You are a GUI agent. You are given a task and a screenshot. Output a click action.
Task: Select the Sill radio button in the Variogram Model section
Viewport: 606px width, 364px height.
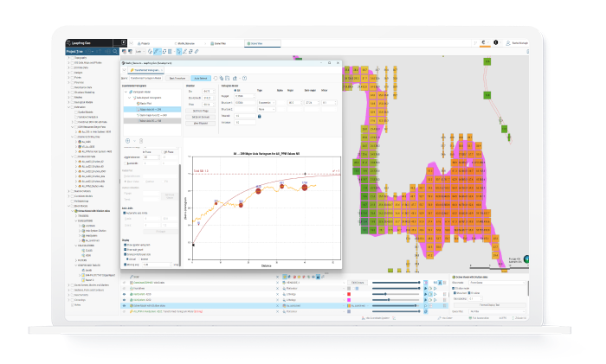(235, 90)
